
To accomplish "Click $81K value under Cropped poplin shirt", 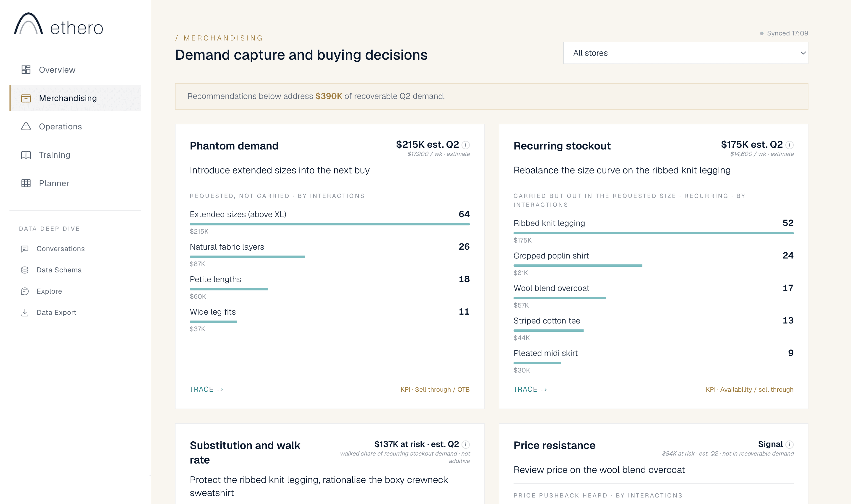I will (521, 273).
